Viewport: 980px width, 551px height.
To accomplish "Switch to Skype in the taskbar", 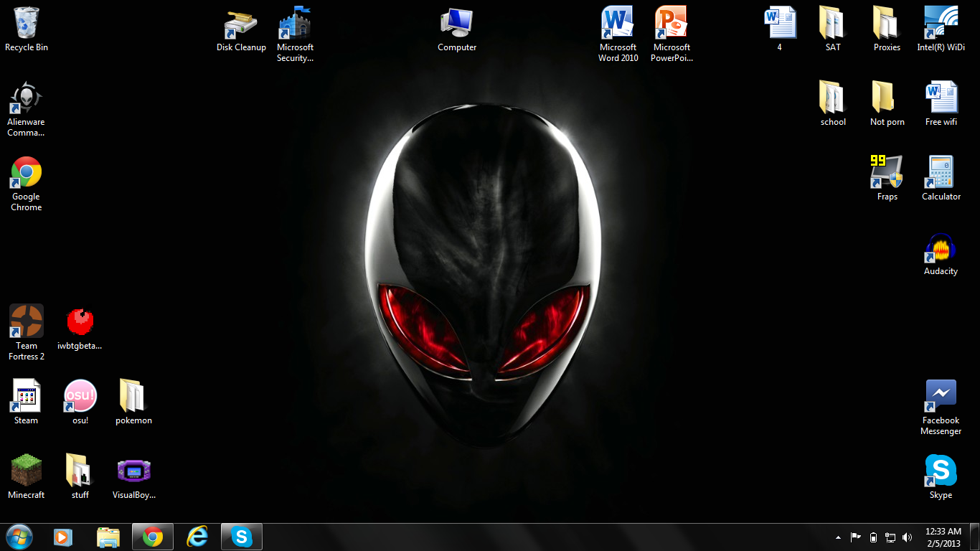I will [x=242, y=537].
